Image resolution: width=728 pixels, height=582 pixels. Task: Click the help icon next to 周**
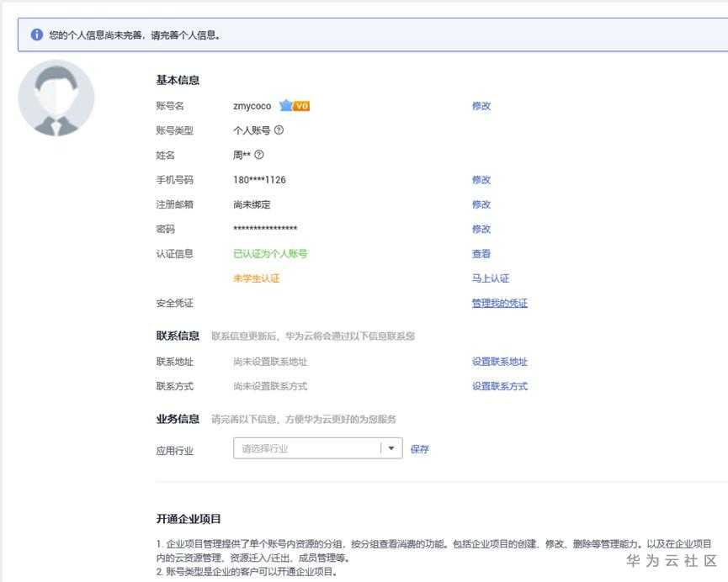tap(259, 155)
